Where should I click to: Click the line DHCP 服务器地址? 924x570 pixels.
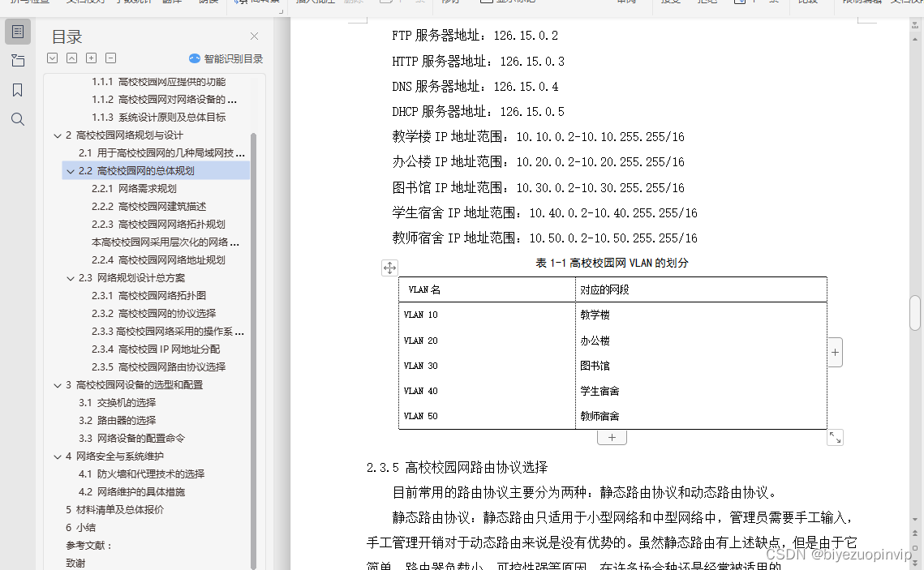(478, 112)
